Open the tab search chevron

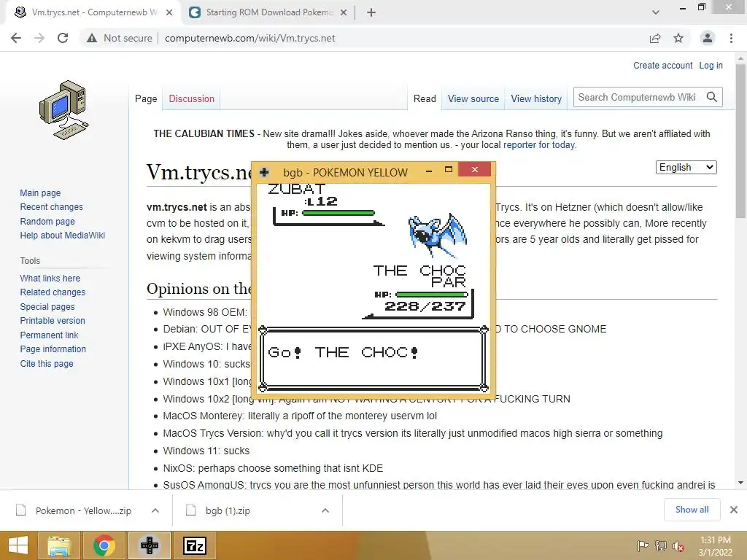[x=656, y=12]
